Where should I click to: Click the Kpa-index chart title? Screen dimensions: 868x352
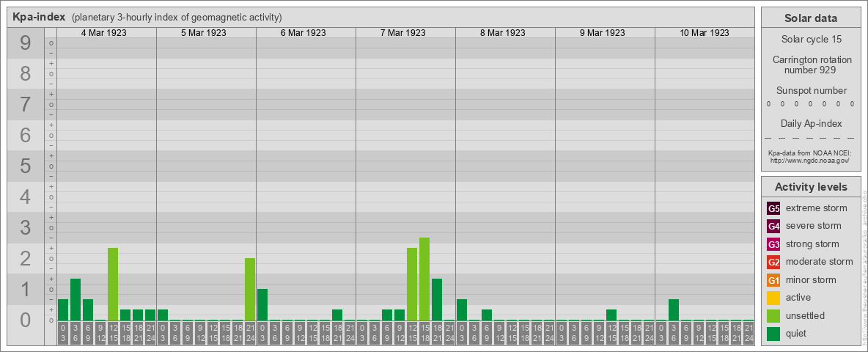39,17
